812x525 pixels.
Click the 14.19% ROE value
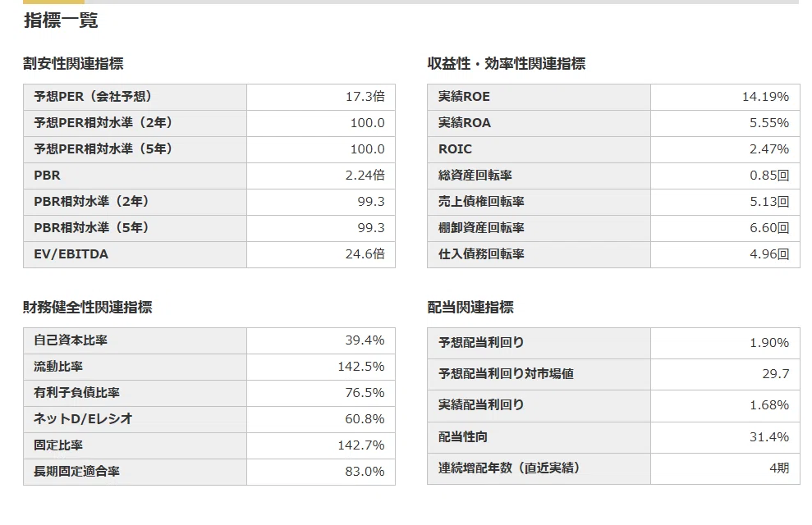tap(765, 97)
